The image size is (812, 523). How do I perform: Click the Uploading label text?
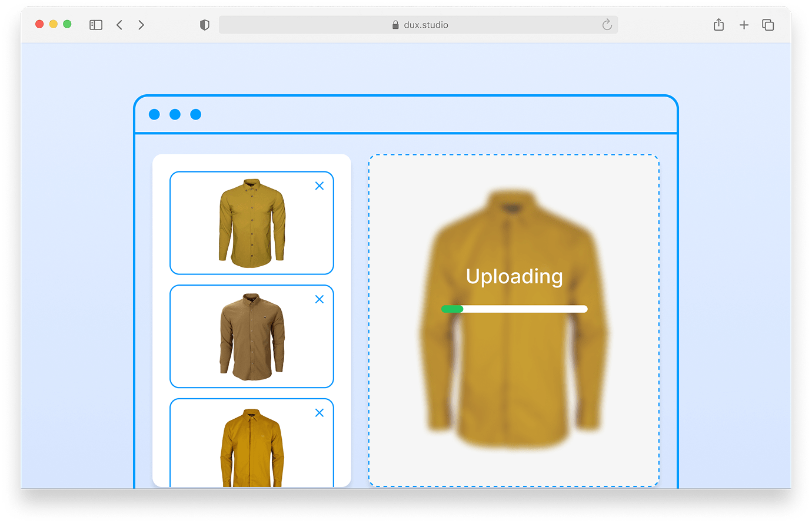pyautogui.click(x=514, y=276)
